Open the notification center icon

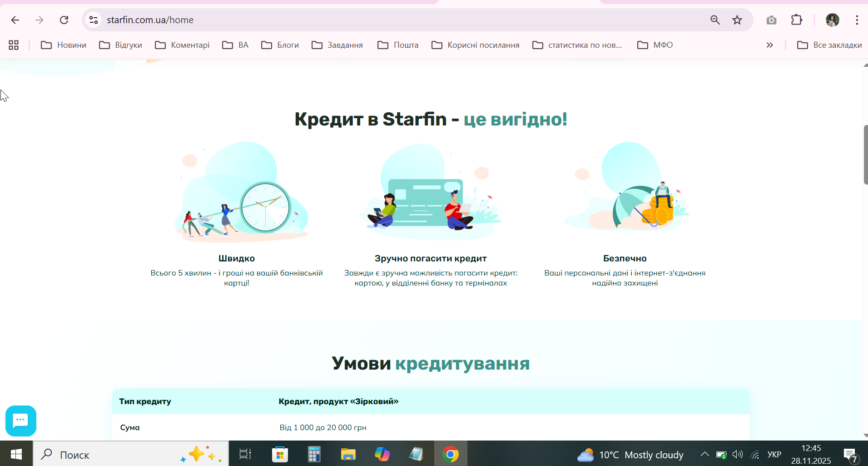(850, 455)
